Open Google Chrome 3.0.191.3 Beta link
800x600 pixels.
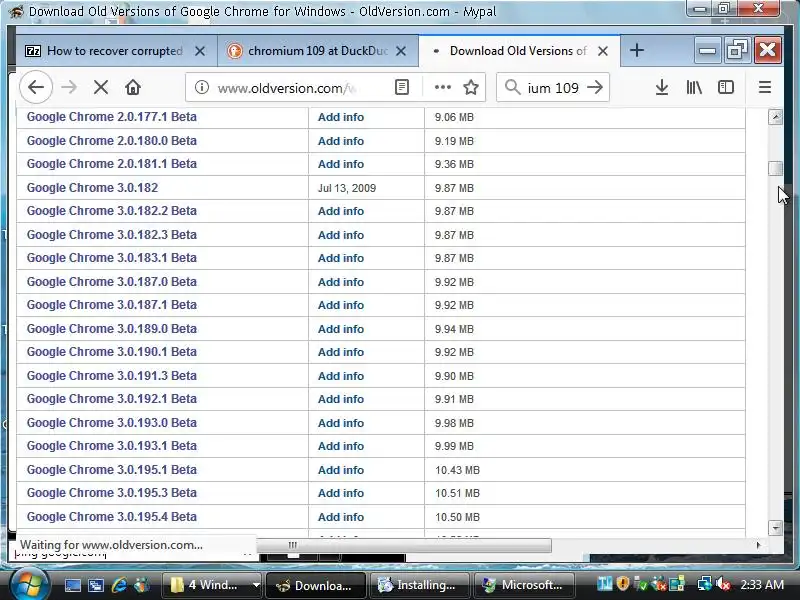click(111, 376)
